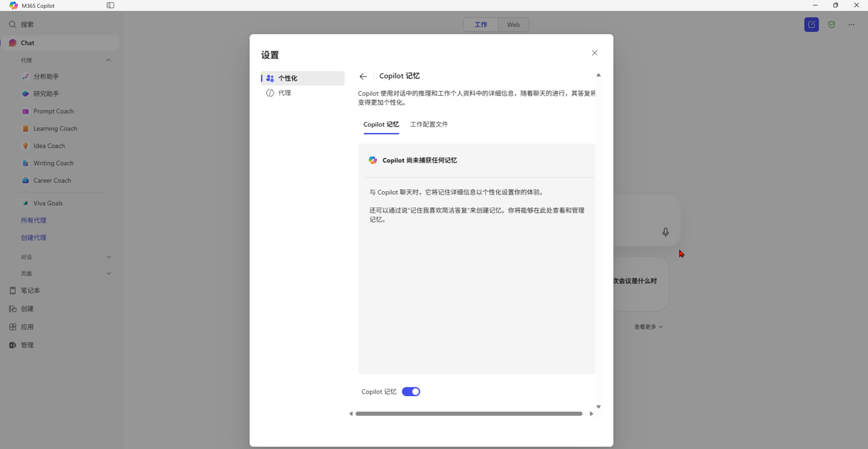Click the 搜索 search field
The width and height of the screenshot is (868, 449).
pyautogui.click(x=61, y=24)
